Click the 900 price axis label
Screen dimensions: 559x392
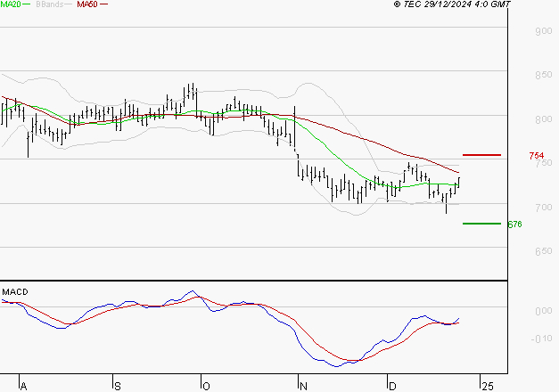(x=544, y=31)
